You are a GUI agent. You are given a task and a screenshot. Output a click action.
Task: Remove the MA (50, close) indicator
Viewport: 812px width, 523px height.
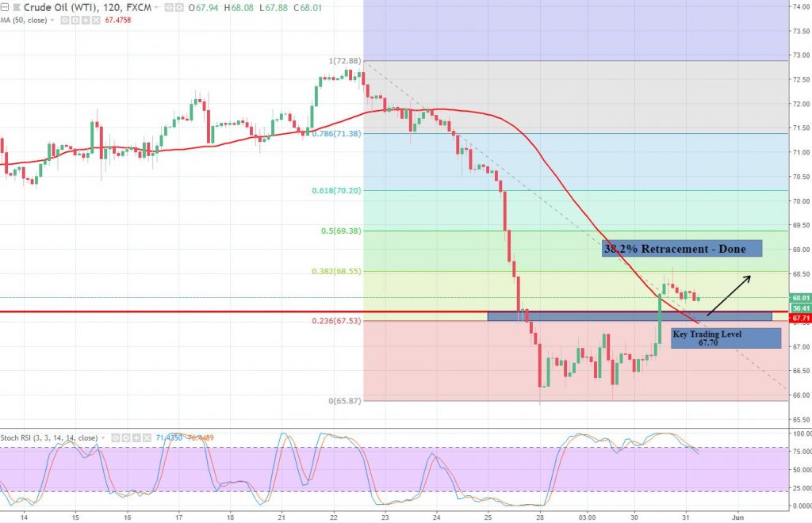(96, 20)
